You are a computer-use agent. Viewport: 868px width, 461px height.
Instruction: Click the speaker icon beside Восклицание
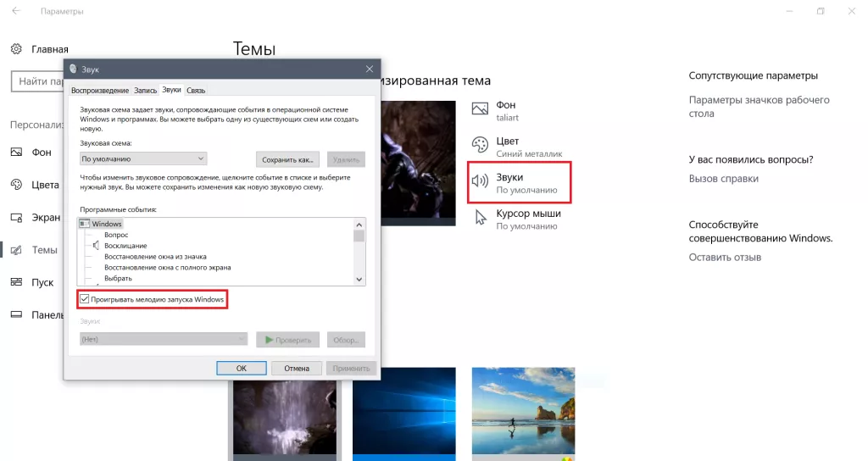[96, 245]
